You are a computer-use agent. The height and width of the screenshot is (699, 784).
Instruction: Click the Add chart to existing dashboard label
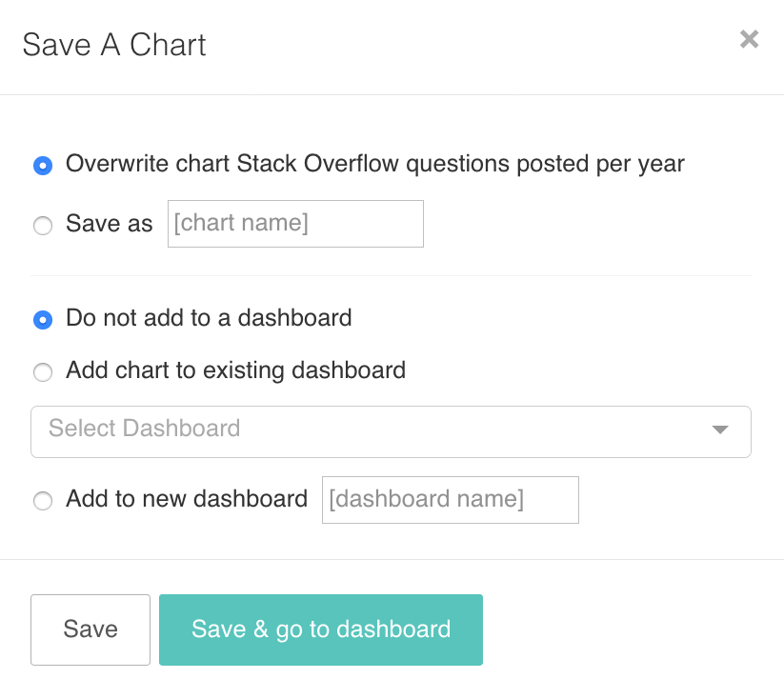tap(235, 370)
